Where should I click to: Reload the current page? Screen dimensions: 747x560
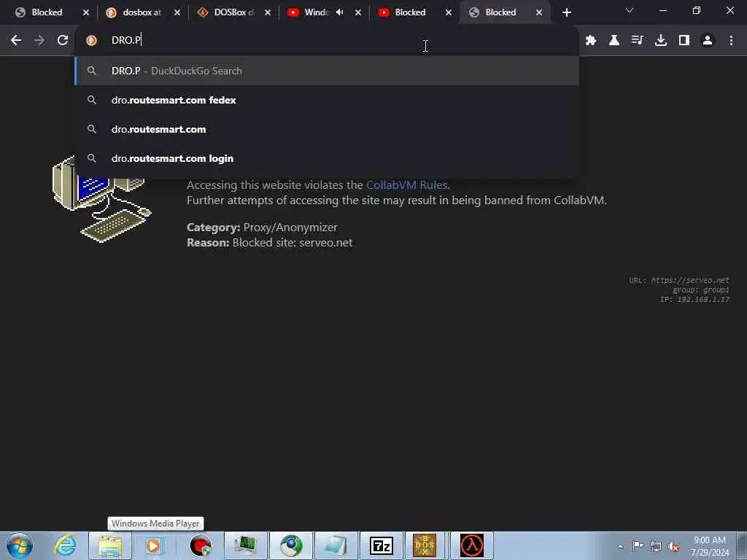coord(63,41)
